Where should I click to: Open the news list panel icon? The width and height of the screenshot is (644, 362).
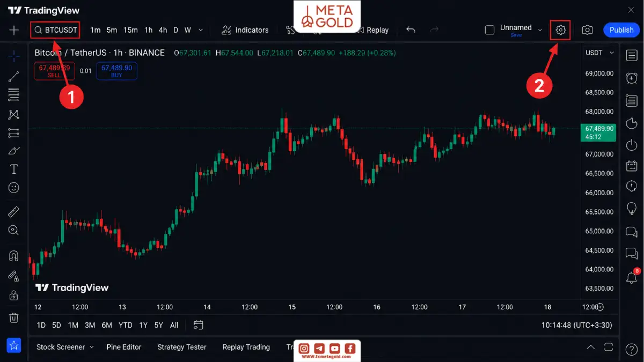[632, 100]
